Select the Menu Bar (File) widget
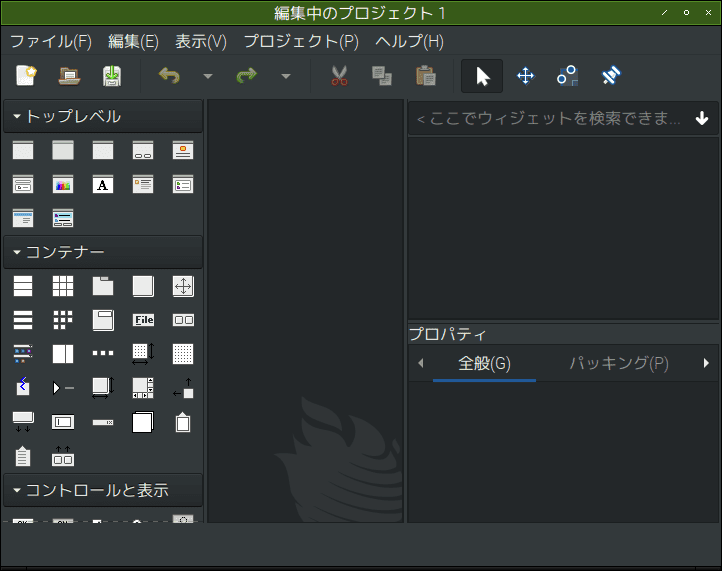This screenshot has height=571, width=722. point(143,320)
